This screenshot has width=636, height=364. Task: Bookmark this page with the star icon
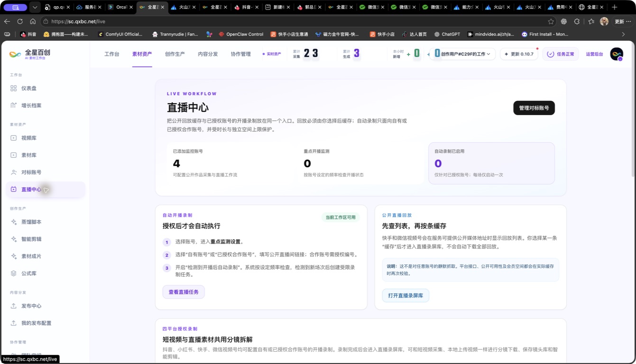(551, 21)
